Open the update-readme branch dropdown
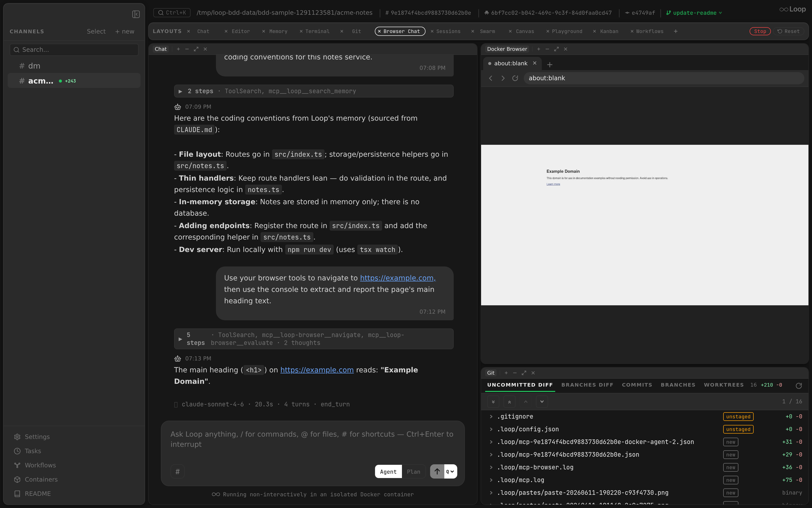 pos(694,13)
